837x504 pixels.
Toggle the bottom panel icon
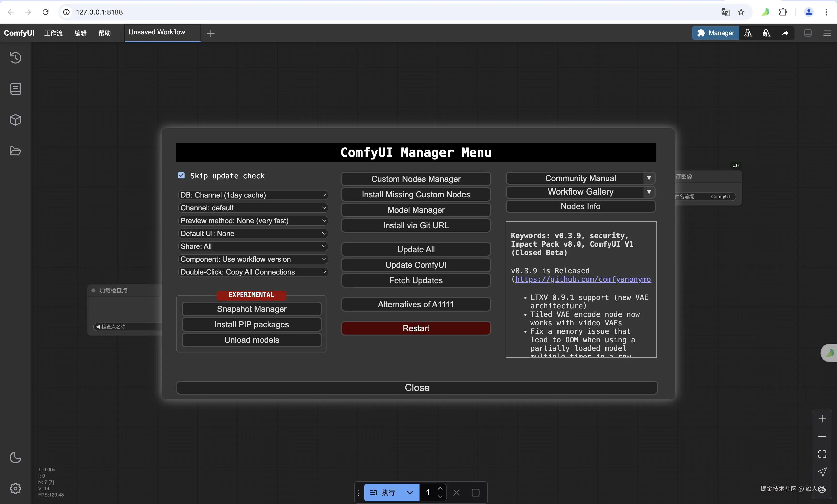(808, 33)
